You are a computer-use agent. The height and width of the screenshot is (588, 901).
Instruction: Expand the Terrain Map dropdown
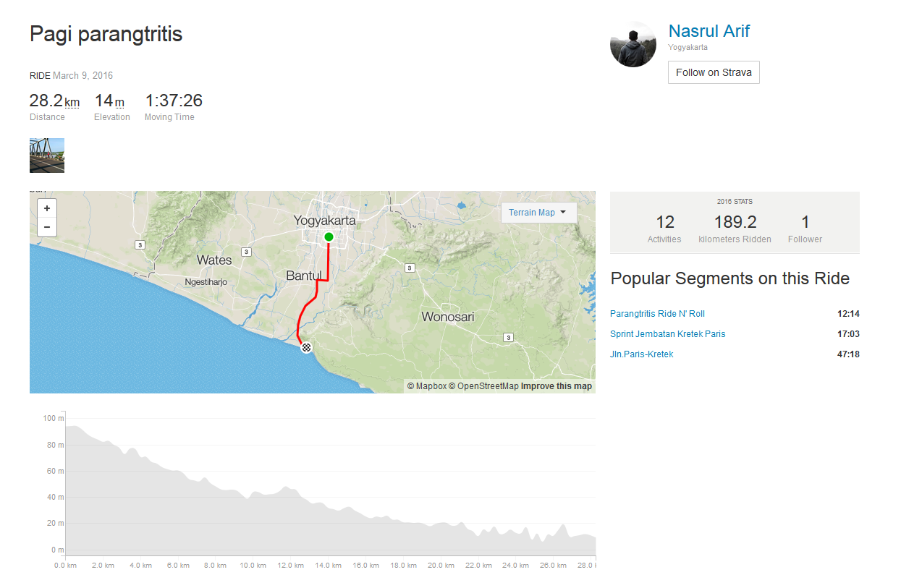(538, 213)
